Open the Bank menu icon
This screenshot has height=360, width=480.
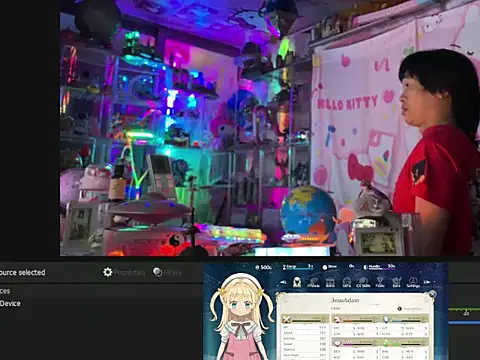tap(330, 282)
